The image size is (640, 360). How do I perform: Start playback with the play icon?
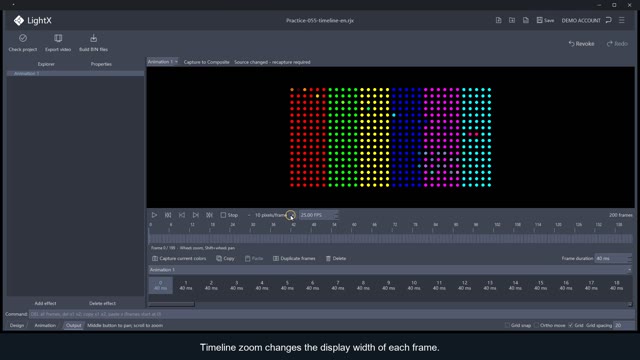(x=154, y=215)
